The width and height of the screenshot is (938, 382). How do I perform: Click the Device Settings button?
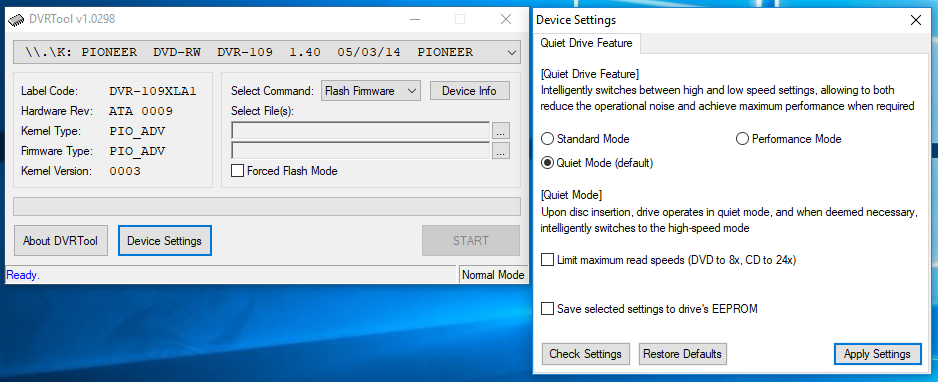click(x=165, y=241)
